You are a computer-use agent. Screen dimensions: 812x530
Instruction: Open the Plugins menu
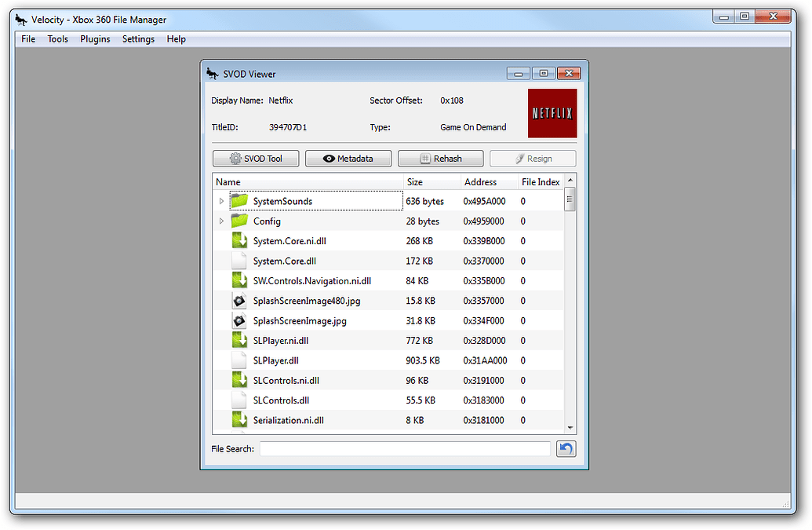[94, 38]
